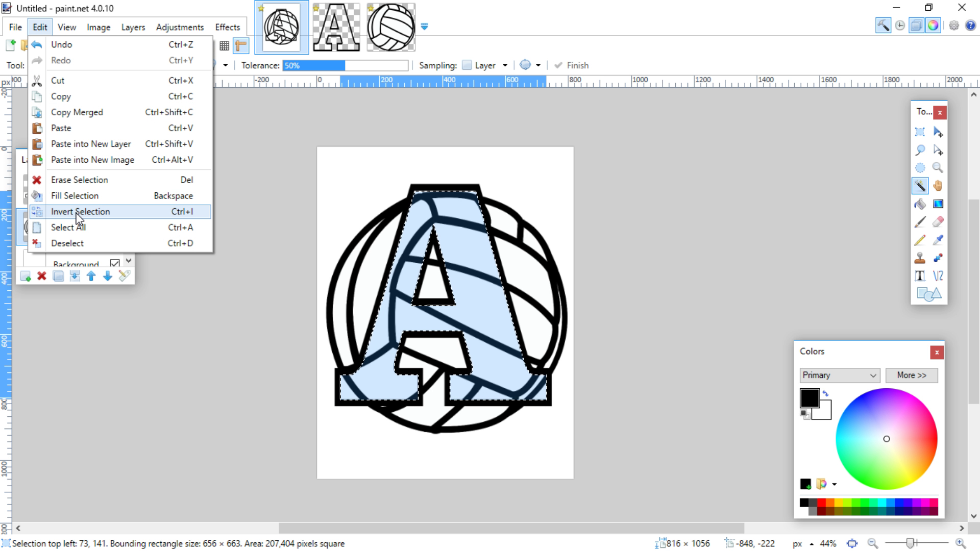The image size is (980, 551).
Task: Open the units dropdown arrow near px
Action: [x=812, y=544]
